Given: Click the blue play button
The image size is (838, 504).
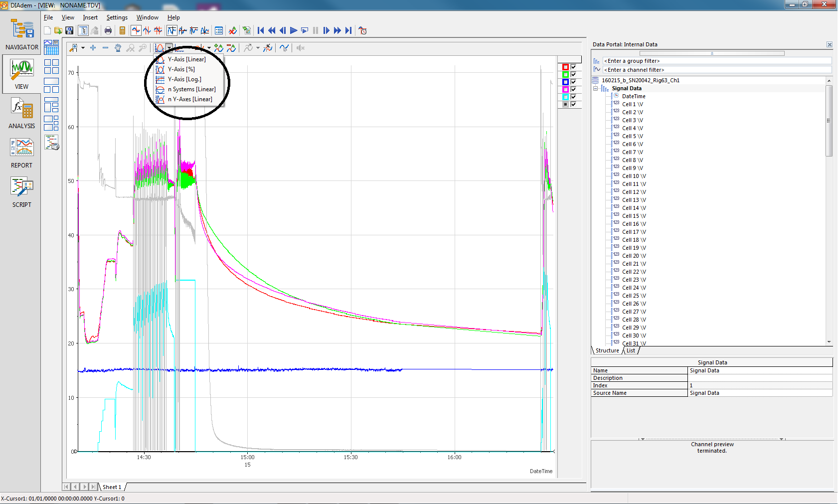Looking at the screenshot, I should tap(294, 30).
